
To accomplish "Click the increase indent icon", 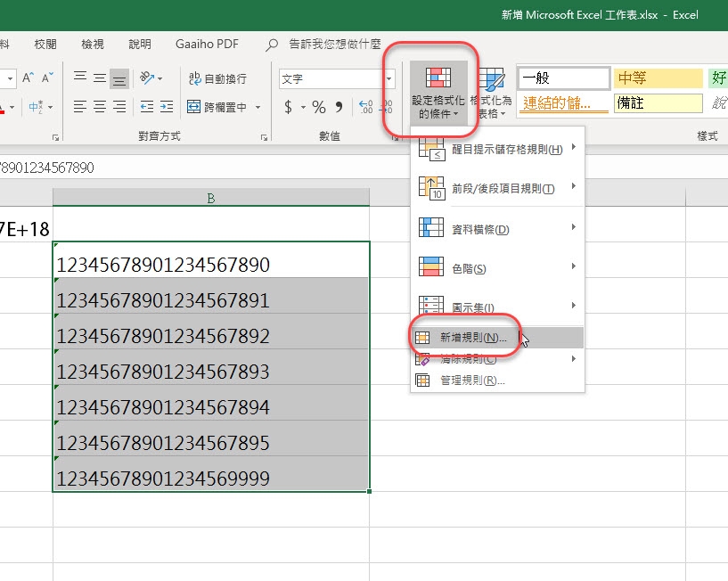I will tap(167, 107).
